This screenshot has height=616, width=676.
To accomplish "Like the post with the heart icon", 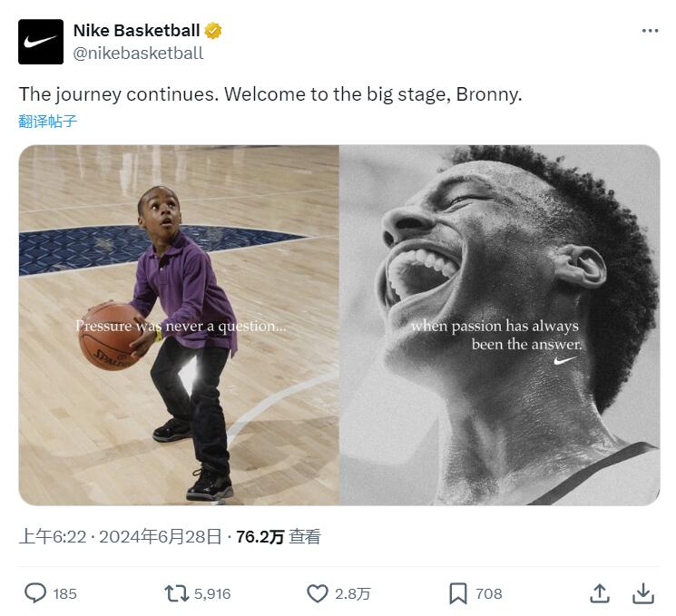I will pyautogui.click(x=317, y=593).
